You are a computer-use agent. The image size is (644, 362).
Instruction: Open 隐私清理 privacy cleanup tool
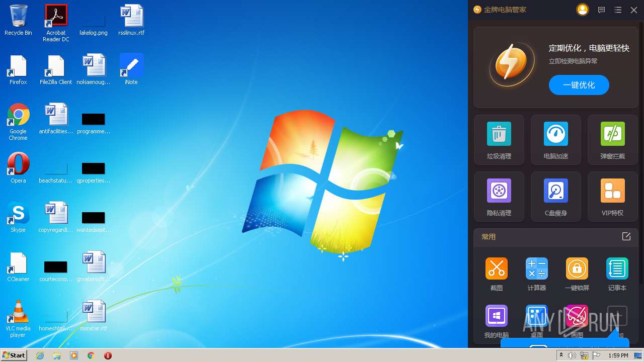[x=499, y=197]
